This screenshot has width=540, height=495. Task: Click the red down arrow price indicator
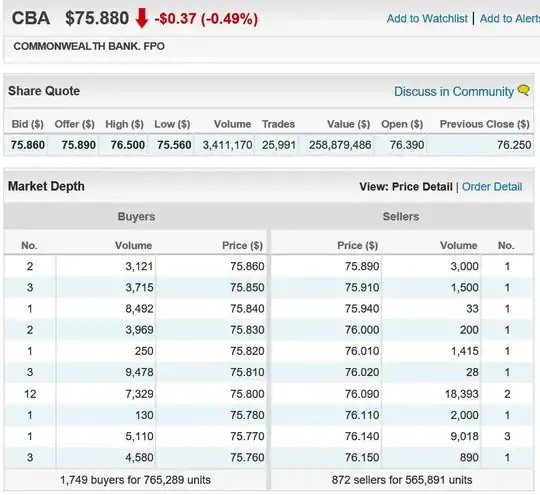click(142, 18)
